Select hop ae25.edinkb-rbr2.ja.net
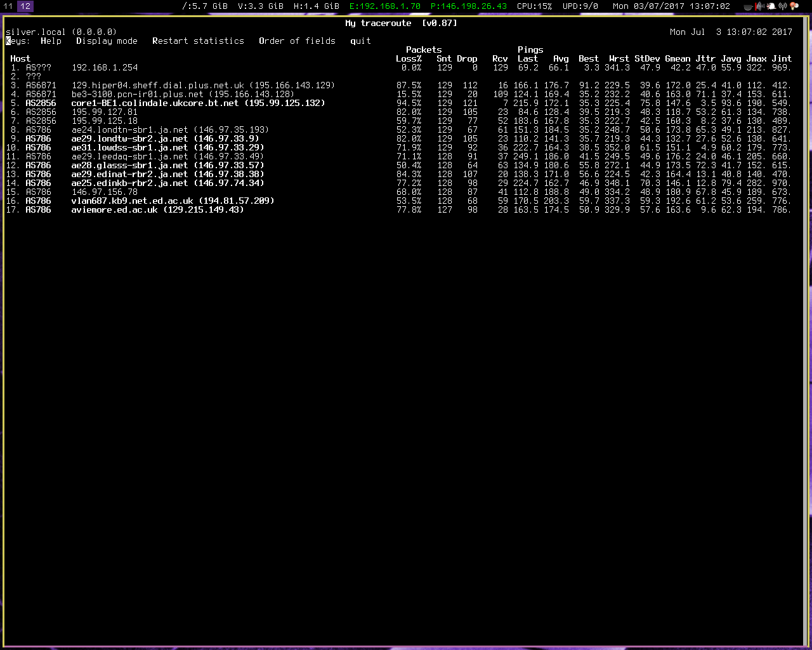Screen dimensions: 812x650 click(x=167, y=183)
